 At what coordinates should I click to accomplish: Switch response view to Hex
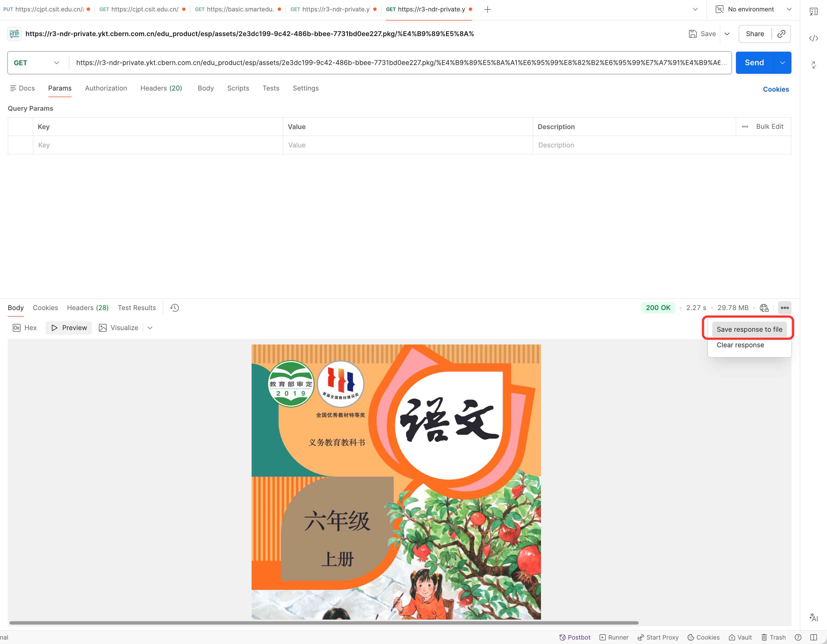25,328
